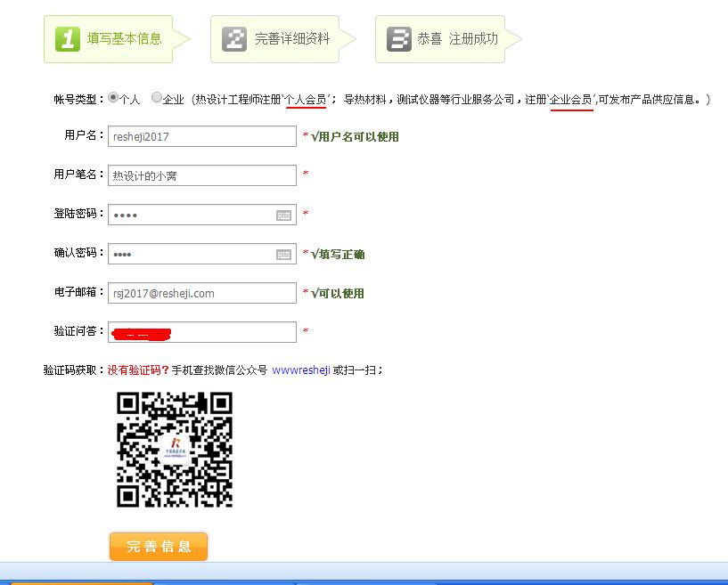
Task: Click the QR code image
Action: pyautogui.click(x=175, y=450)
